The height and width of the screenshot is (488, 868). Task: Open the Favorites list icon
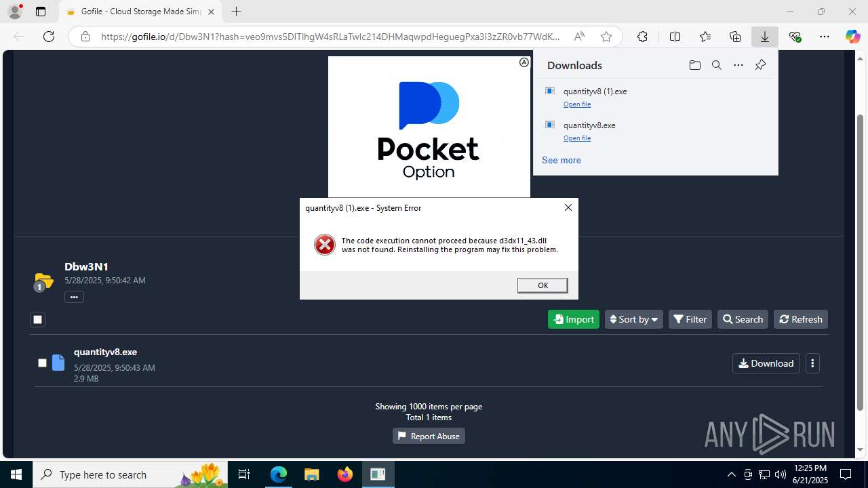705,37
